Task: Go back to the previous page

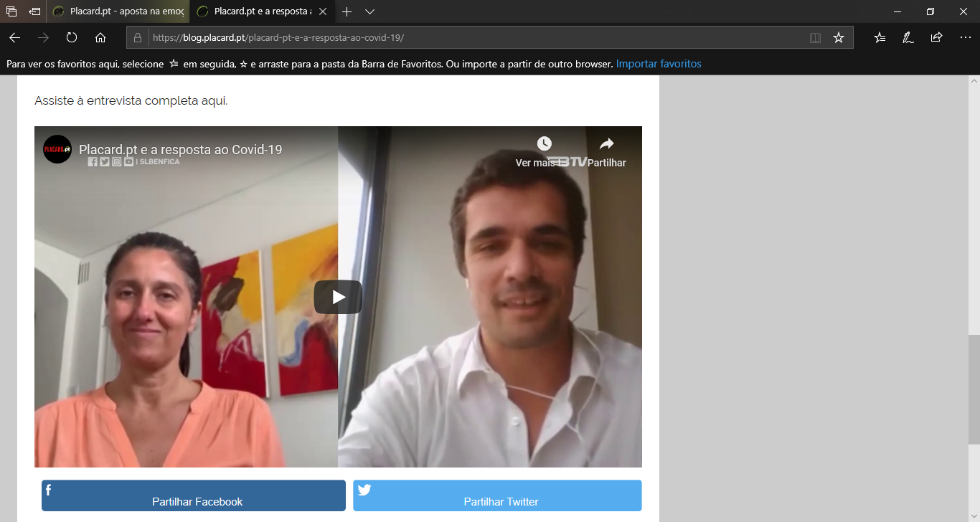Action: point(14,37)
